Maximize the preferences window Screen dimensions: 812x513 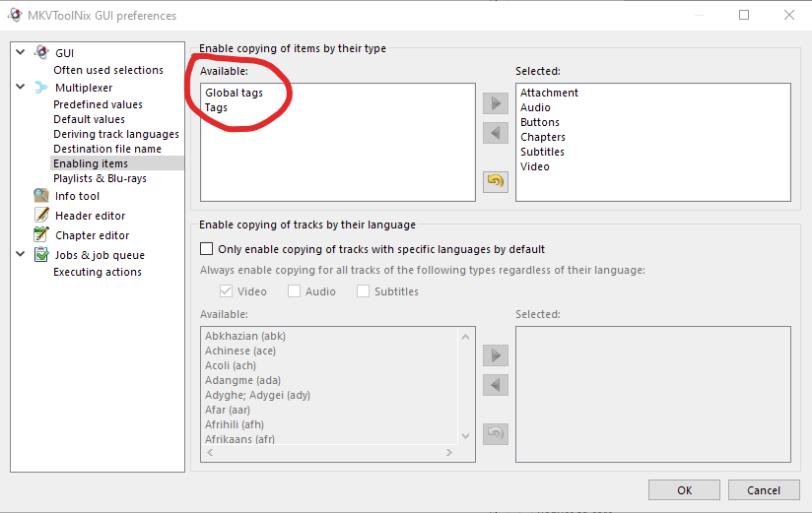(x=744, y=15)
